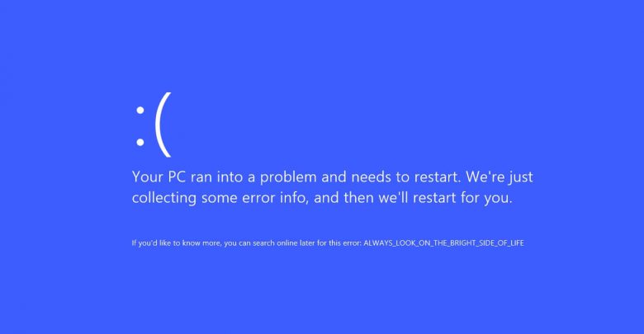Click "needs to restart" in the first line

click(x=406, y=176)
